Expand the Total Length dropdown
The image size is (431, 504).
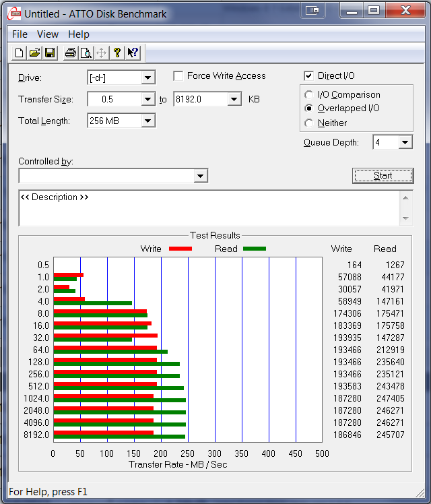(x=148, y=121)
